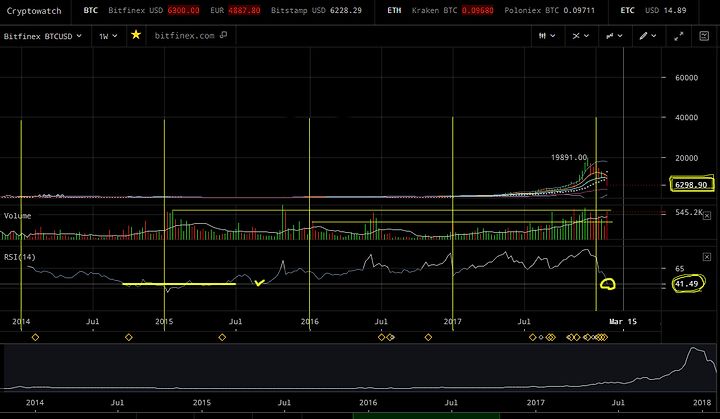Click the 19891.00 high price label

(x=569, y=157)
